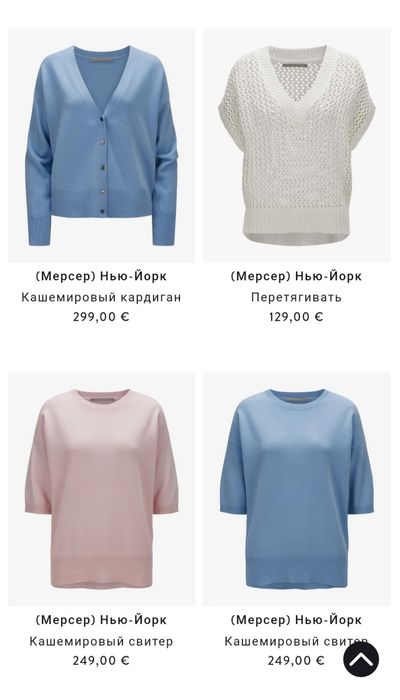Select 'Кашемировый свитер' title under blue sweater

(296, 641)
